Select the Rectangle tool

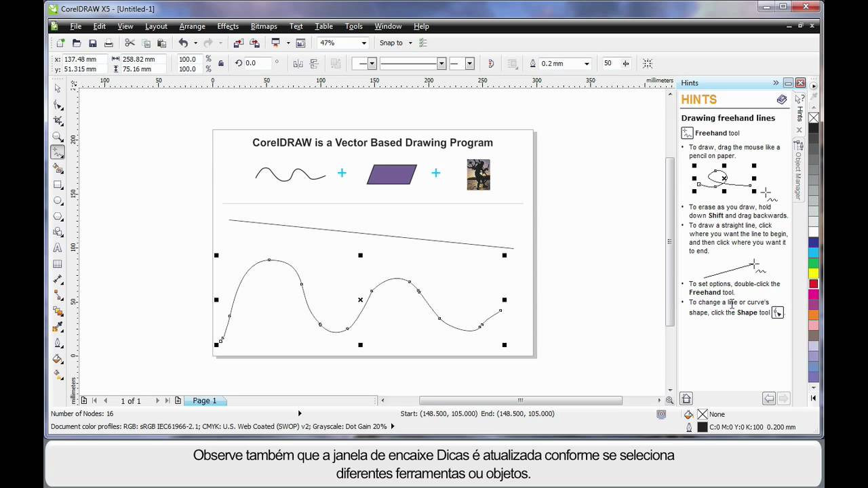click(x=58, y=184)
